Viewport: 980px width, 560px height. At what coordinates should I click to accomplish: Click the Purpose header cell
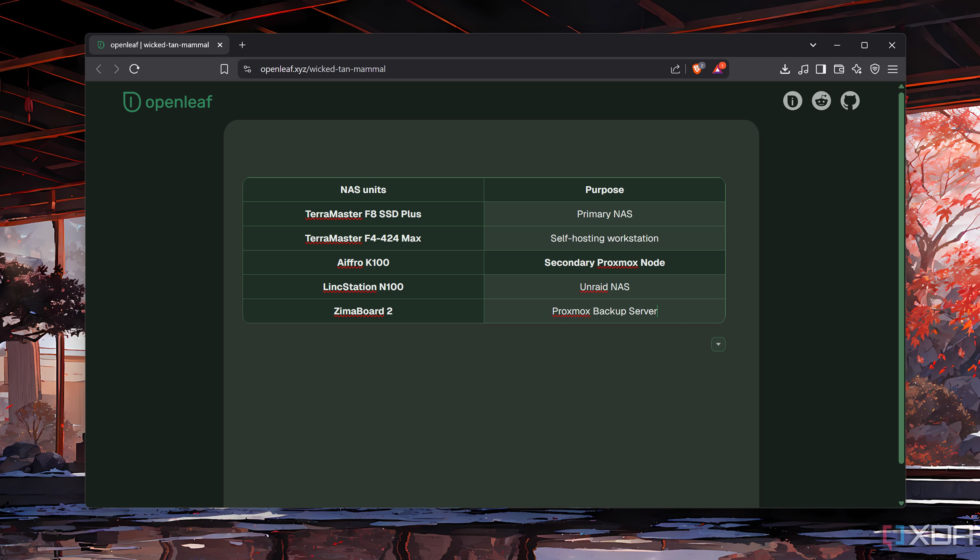[605, 190]
